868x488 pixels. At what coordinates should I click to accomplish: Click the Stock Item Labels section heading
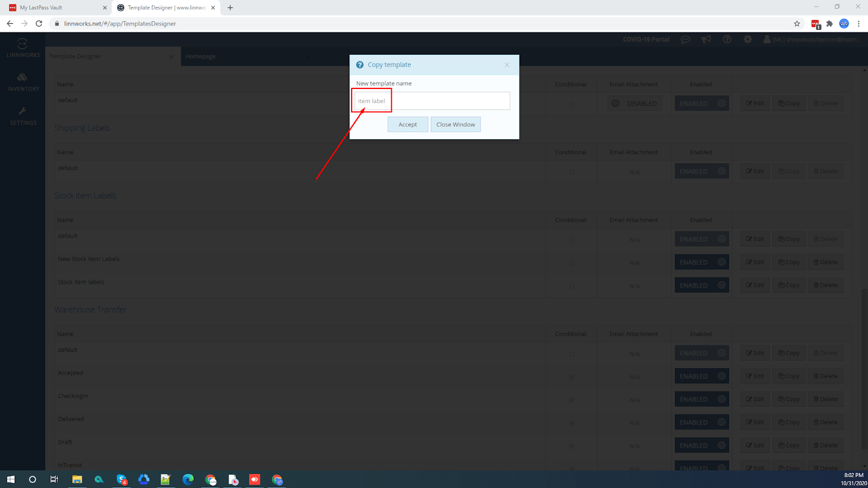point(85,196)
